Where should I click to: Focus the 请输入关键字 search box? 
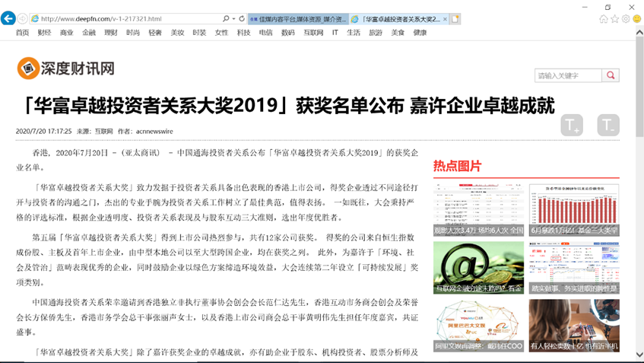point(568,75)
